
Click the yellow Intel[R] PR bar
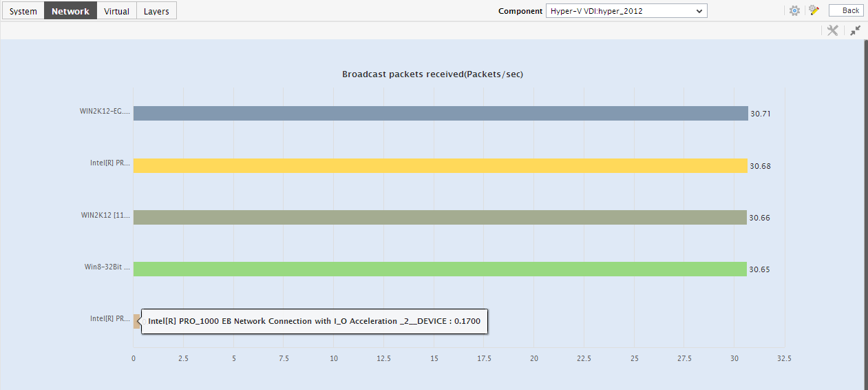point(441,165)
